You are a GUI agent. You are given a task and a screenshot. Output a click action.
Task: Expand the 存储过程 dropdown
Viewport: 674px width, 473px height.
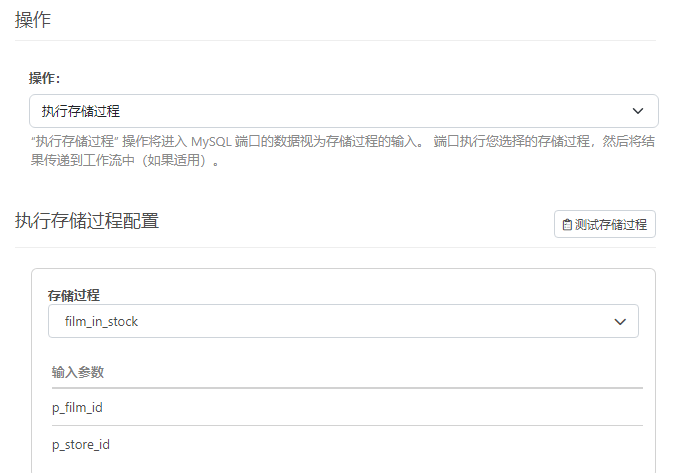(x=343, y=321)
